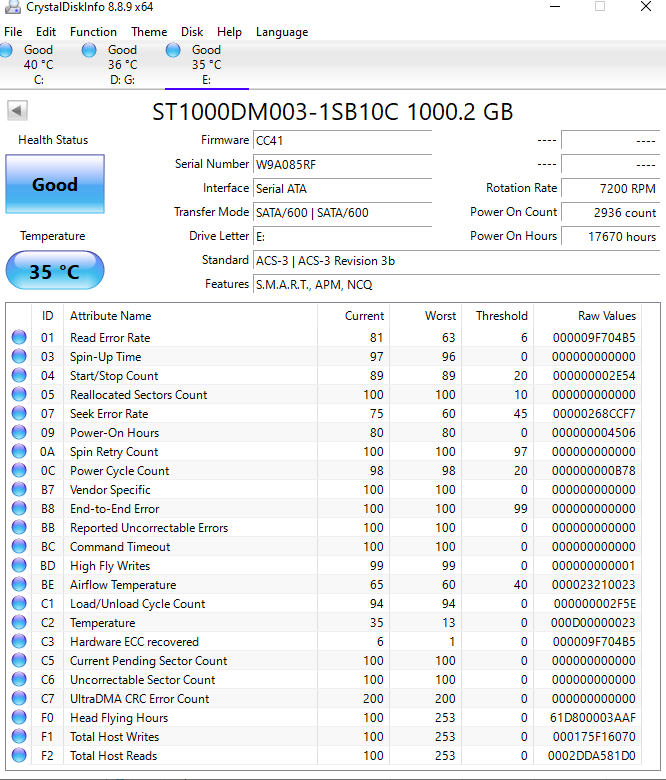Click the status orb of Start/Stop Count row
666x780 pixels.
pyautogui.click(x=19, y=375)
